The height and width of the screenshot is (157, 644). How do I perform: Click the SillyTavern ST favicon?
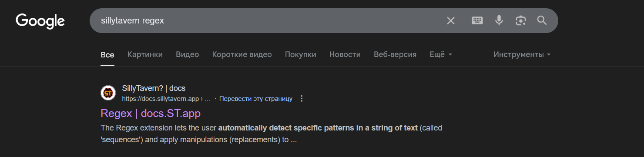[108, 93]
